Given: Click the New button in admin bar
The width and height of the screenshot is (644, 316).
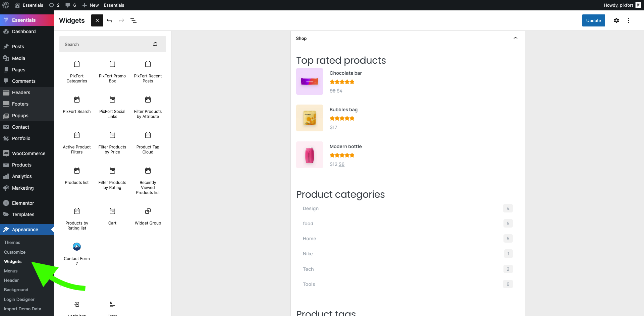Looking at the screenshot, I should tap(91, 5).
